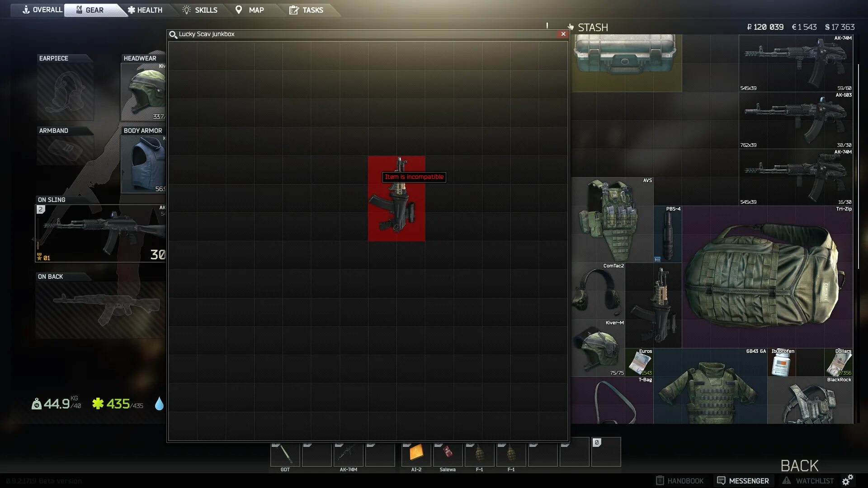Select the AK-103 rifle in stash
Viewport: 868px width, 488px height.
(x=796, y=121)
